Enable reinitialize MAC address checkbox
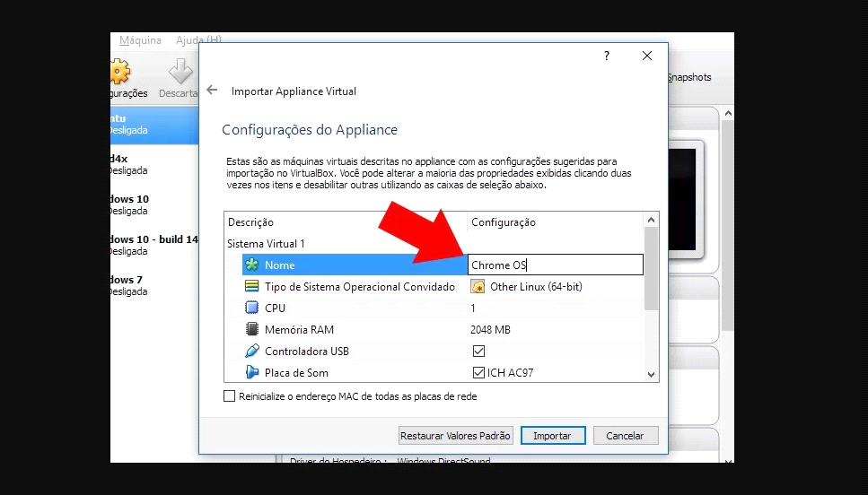This screenshot has height=495, width=868. point(229,396)
